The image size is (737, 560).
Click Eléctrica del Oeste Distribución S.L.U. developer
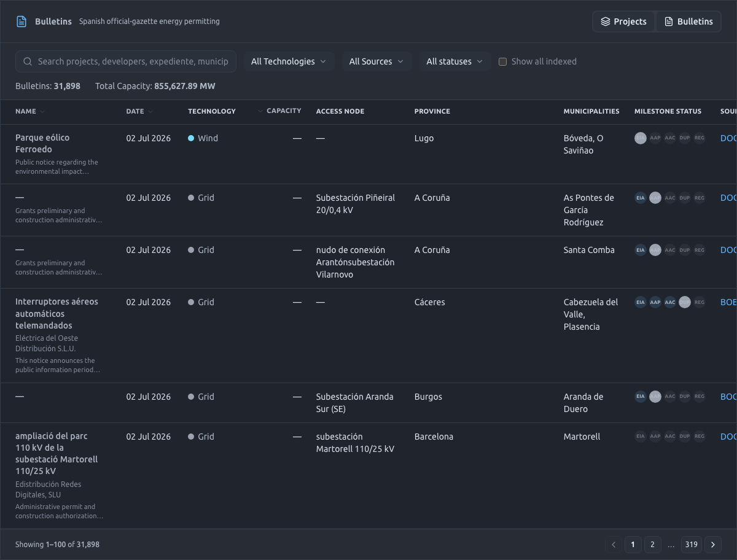coord(47,343)
